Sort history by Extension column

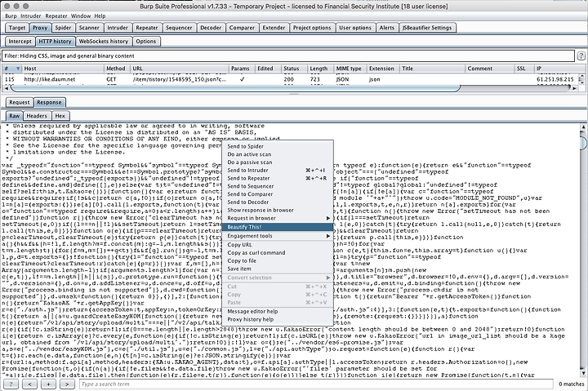click(x=383, y=69)
